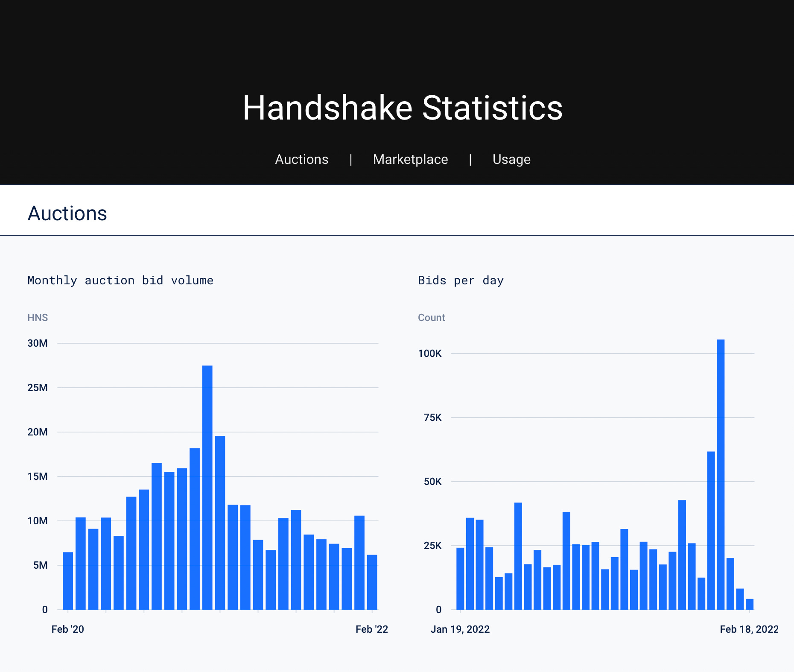Open the Auctions navigation link
The width and height of the screenshot is (794, 672).
[x=301, y=159]
